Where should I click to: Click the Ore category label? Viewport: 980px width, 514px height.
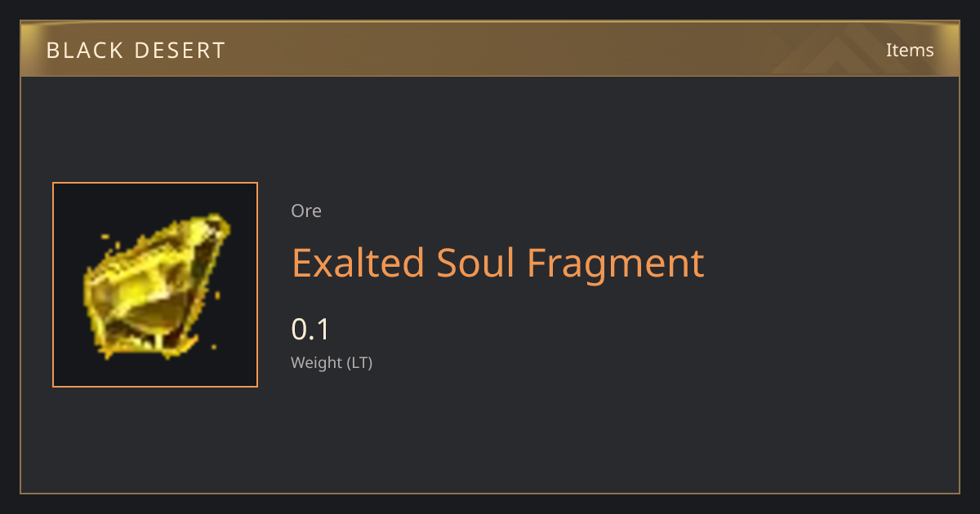pyautogui.click(x=306, y=210)
